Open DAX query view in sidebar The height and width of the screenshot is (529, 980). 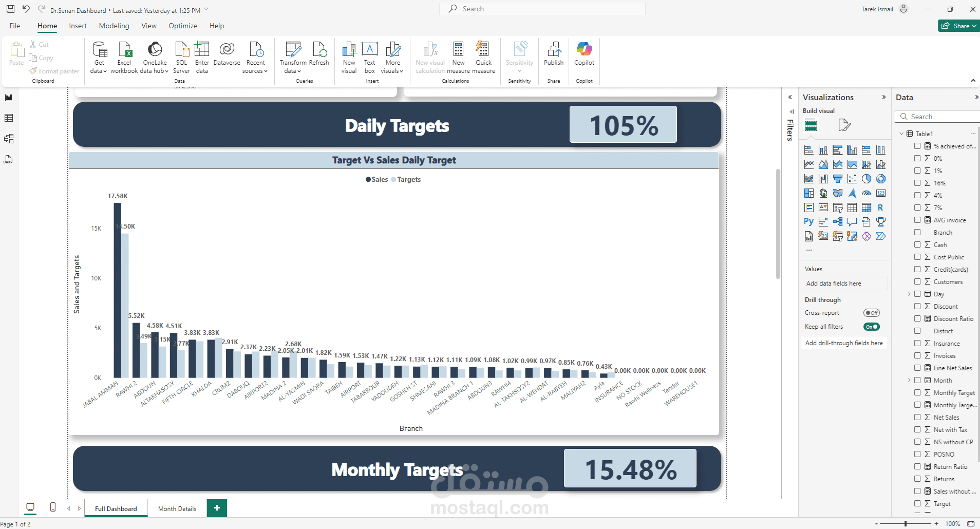(9, 159)
